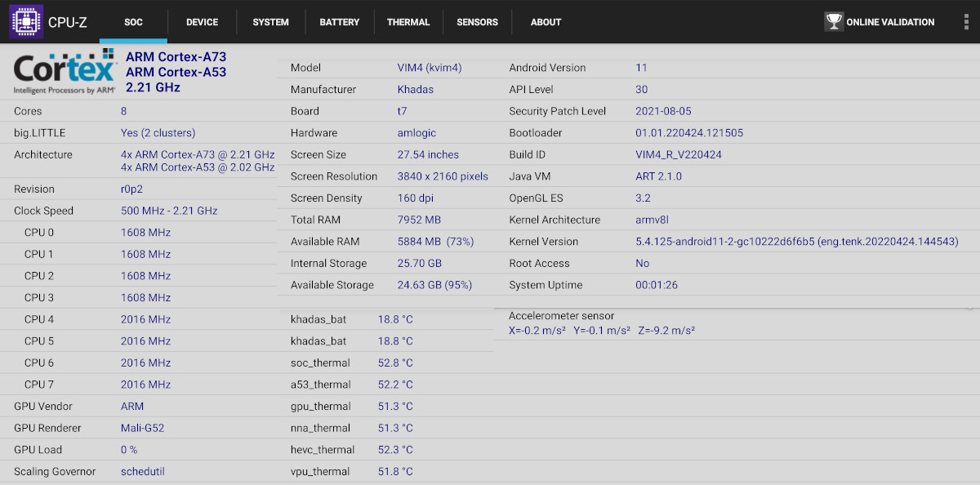Click the CPU-Z app icon

(26, 22)
